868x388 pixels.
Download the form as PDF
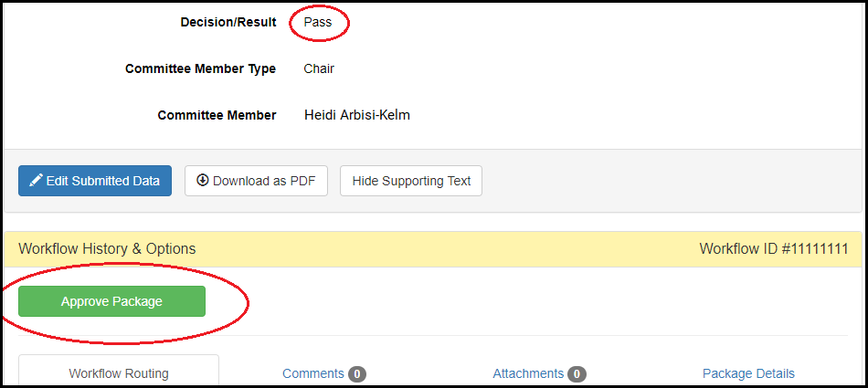pos(256,181)
